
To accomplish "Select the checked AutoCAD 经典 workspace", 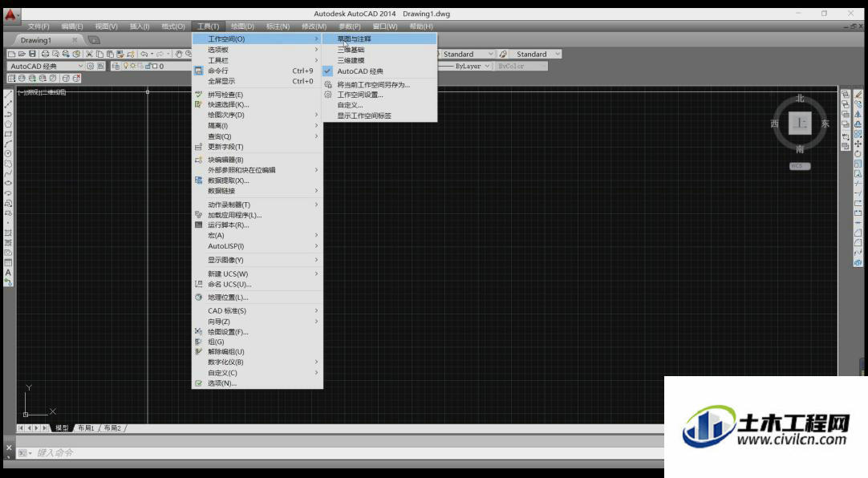I will point(379,71).
